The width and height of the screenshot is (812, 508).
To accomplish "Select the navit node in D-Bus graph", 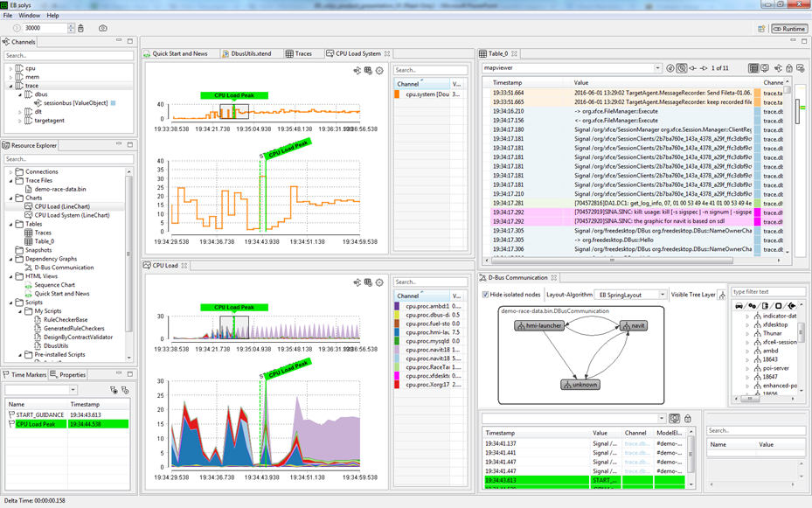I will click(633, 326).
